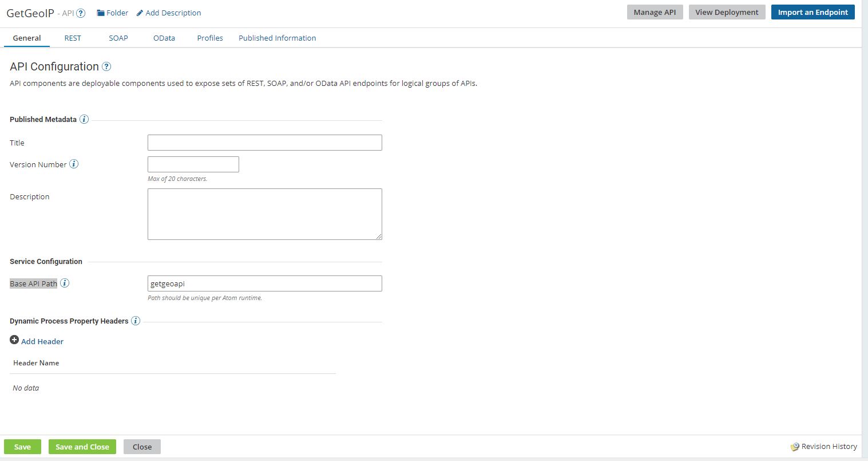Click the Base API Path info icon
The image size is (868, 461).
[65, 282]
